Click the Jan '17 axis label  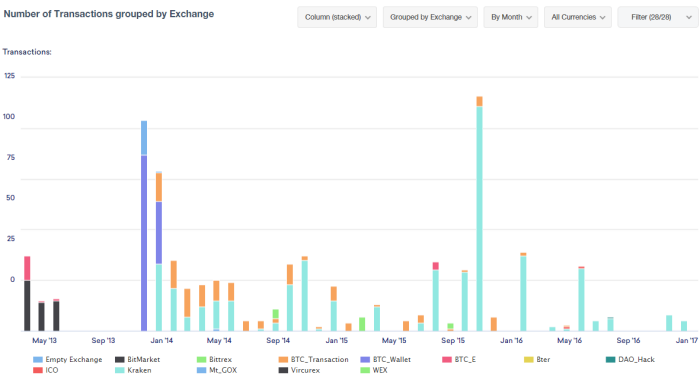(x=687, y=341)
